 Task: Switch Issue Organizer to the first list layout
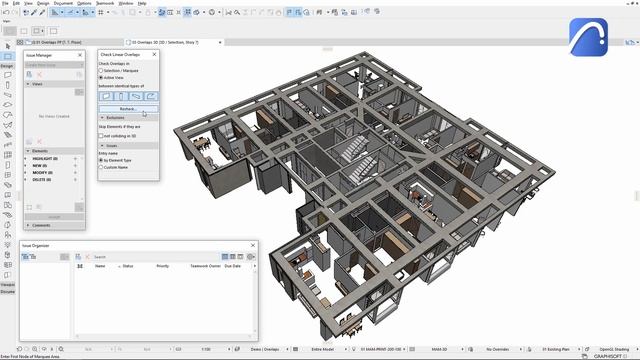click(225, 257)
